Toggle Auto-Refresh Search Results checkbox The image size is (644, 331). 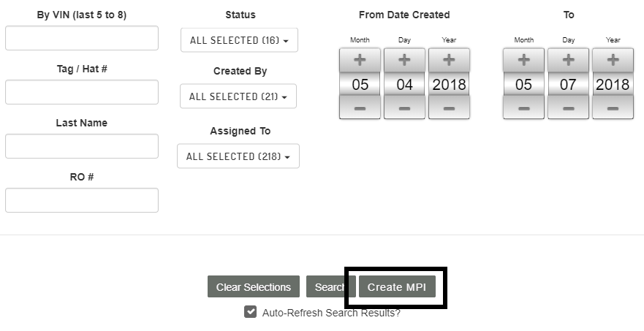coord(251,312)
